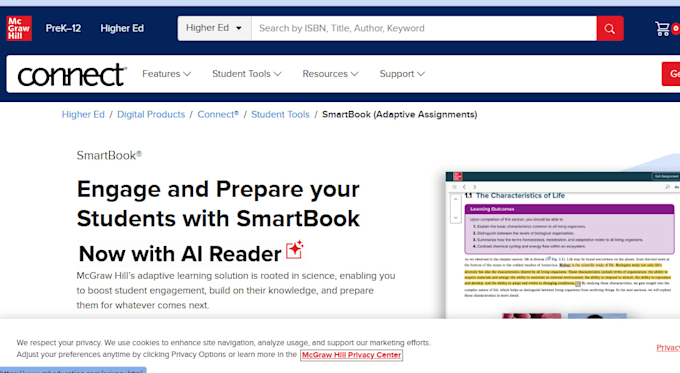Screen dimensions: 680x373
Task: Click the red search magnifier button
Action: pos(610,29)
